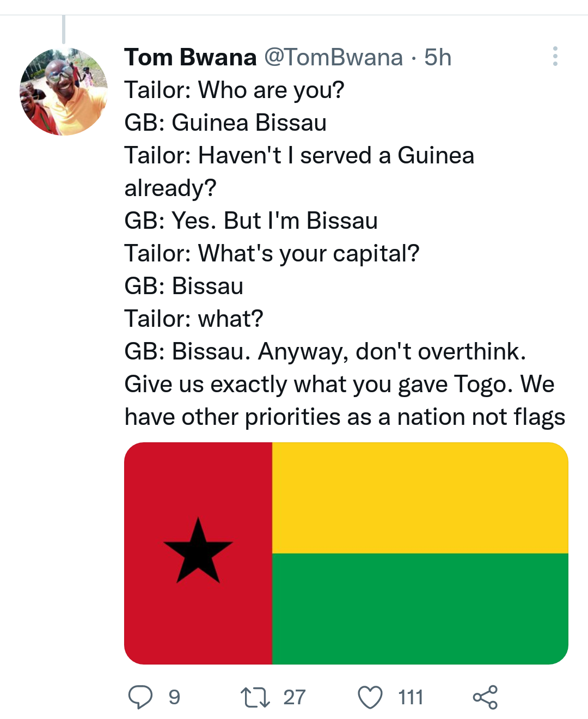Click the thread connector line above avatar

pos(64,29)
